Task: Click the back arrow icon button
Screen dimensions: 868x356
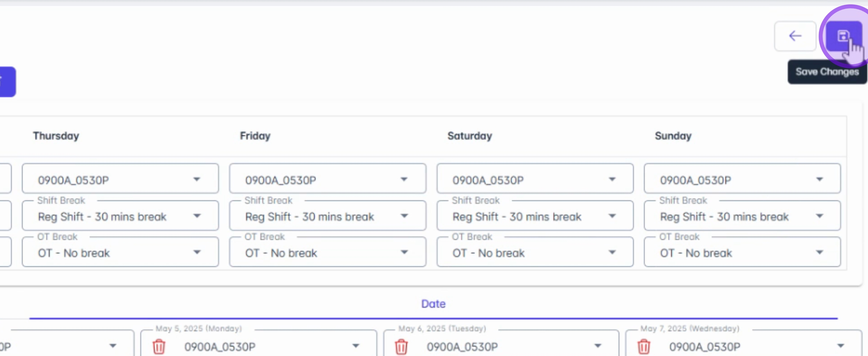Action: tap(795, 36)
